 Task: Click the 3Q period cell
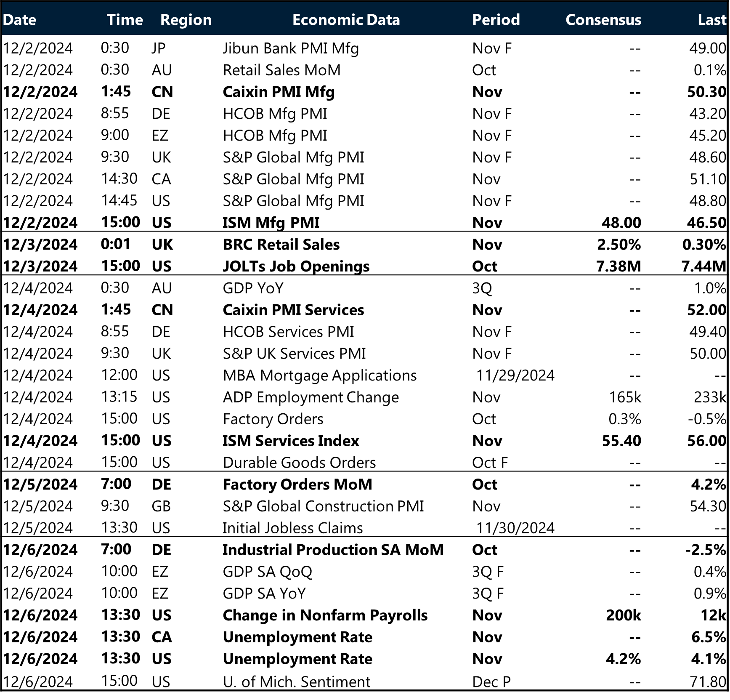pyautogui.click(x=482, y=288)
